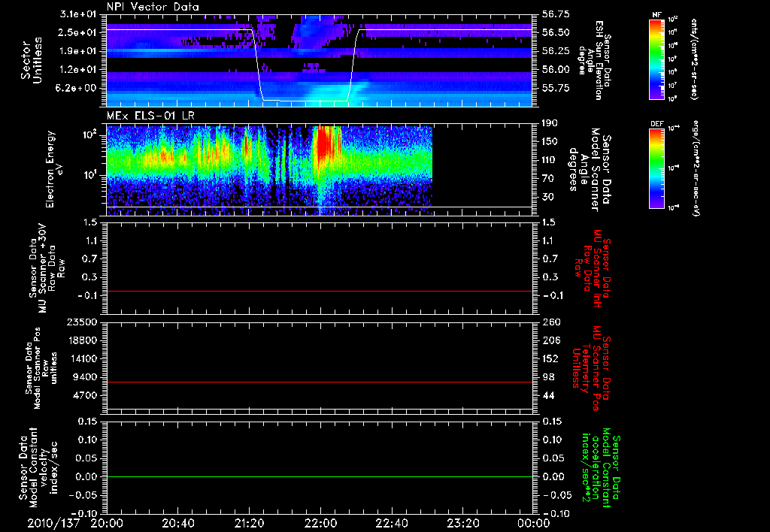Click the MU Scanner +30V Raw Data label
Image resolution: width=770 pixels, height=532 pixels.
(47, 268)
